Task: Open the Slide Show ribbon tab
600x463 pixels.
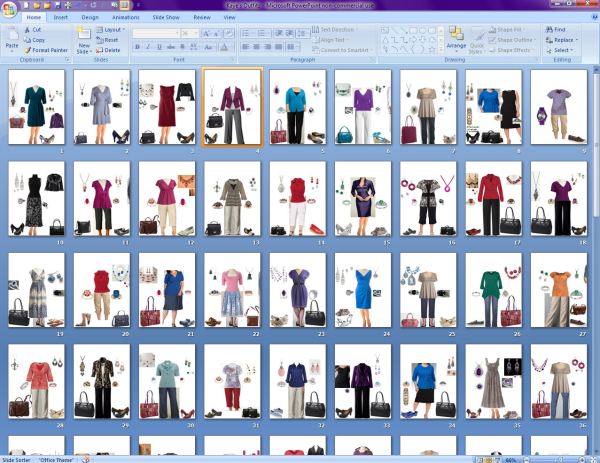Action: click(164, 17)
